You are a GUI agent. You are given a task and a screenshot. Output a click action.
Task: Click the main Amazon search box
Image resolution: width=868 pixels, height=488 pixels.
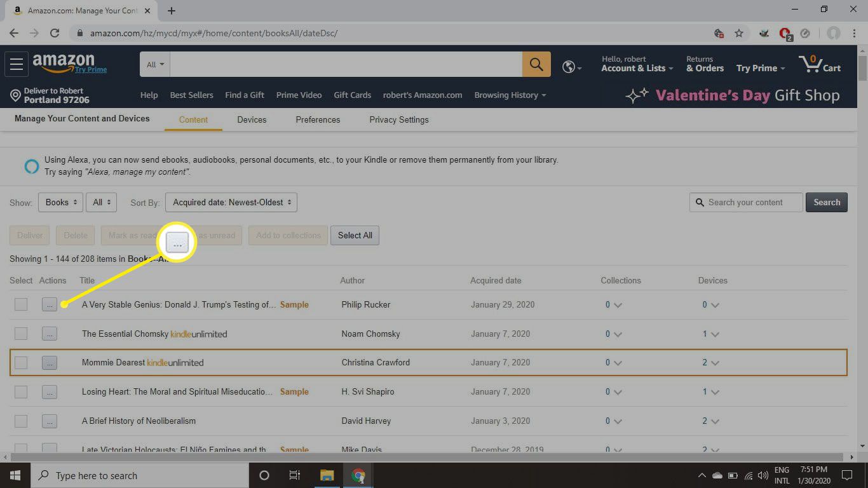tap(346, 64)
